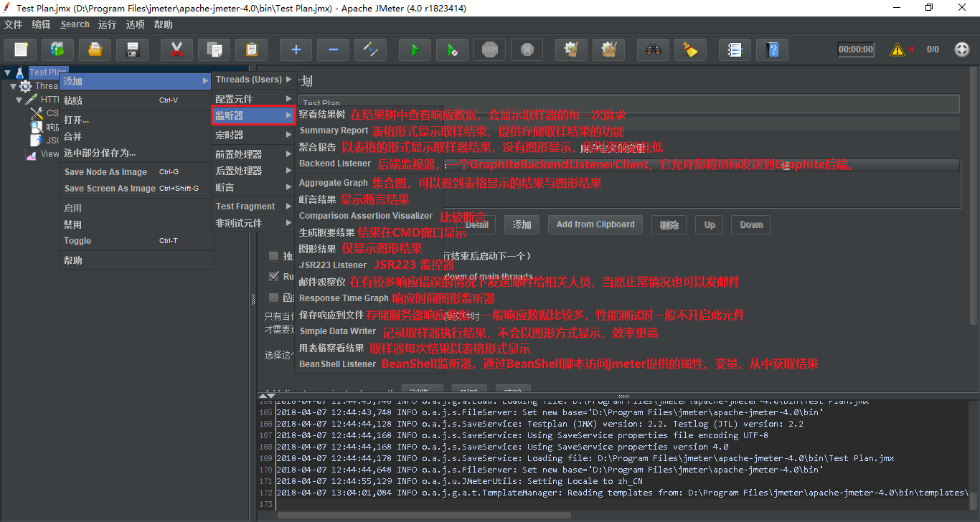Open the 运行 menu
Viewport: 980px width, 522px height.
coord(108,24)
